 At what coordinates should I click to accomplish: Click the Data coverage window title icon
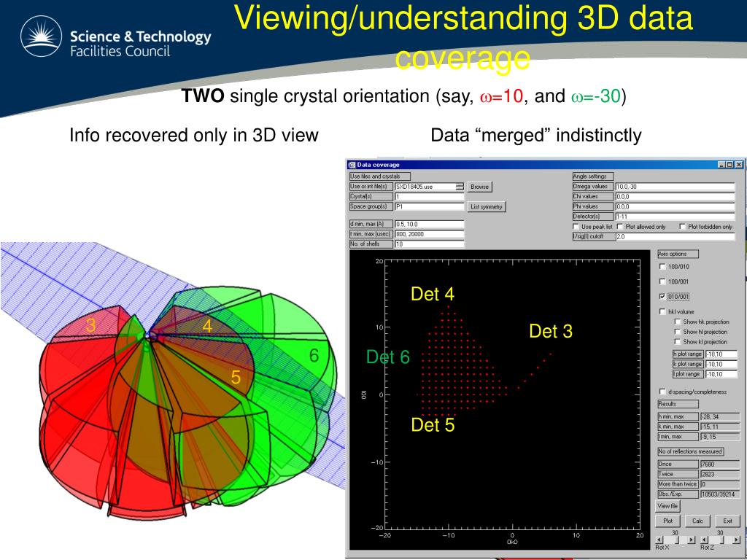[x=352, y=165]
